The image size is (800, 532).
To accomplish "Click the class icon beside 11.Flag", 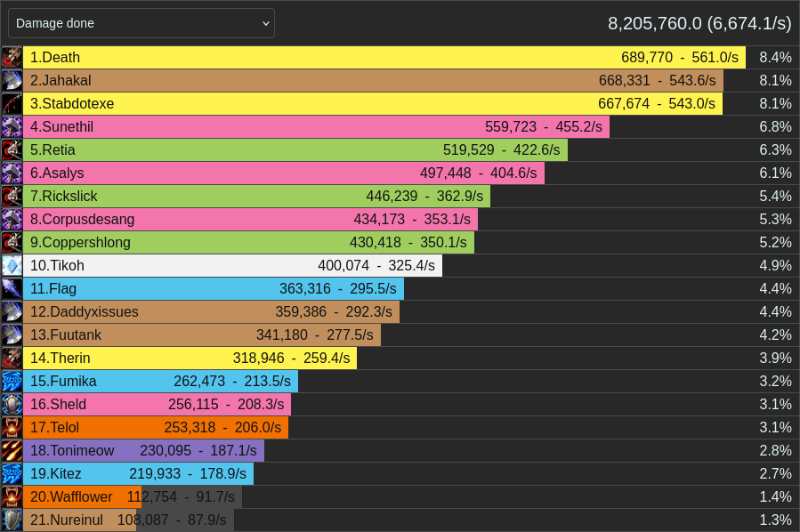I will [12, 289].
